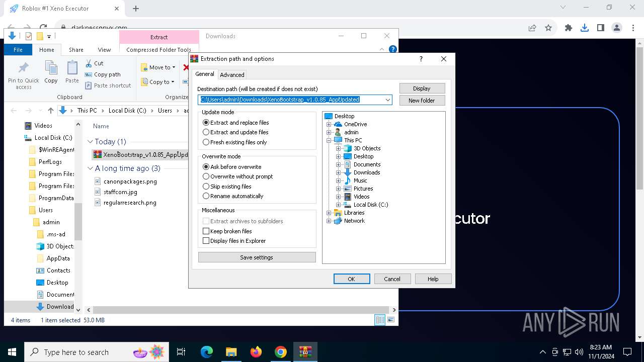Click Save settings button

coord(257,257)
